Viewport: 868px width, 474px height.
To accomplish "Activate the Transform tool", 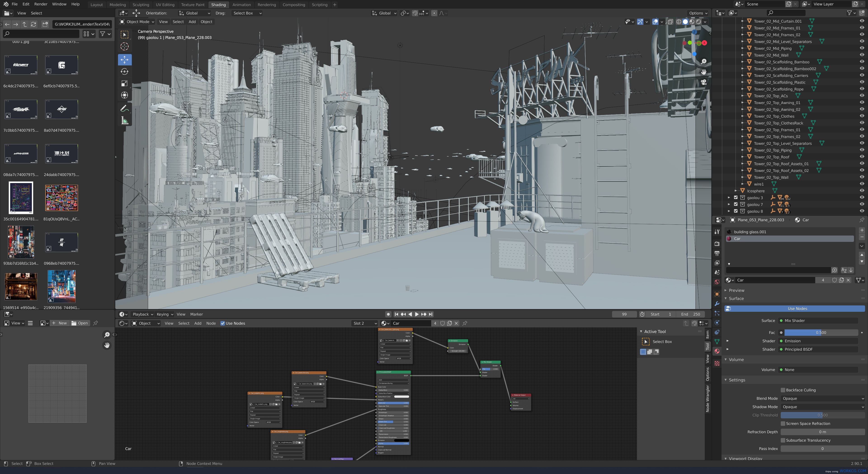I will click(x=124, y=95).
